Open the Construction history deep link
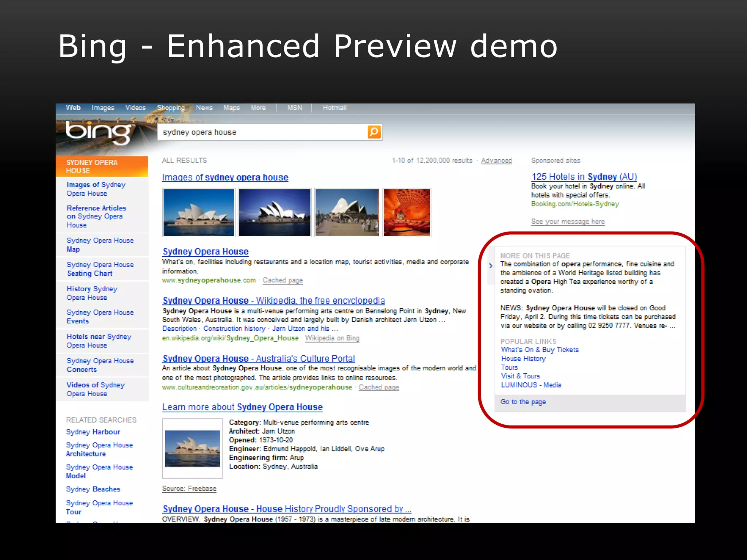This screenshot has width=747, height=560. coord(234,328)
